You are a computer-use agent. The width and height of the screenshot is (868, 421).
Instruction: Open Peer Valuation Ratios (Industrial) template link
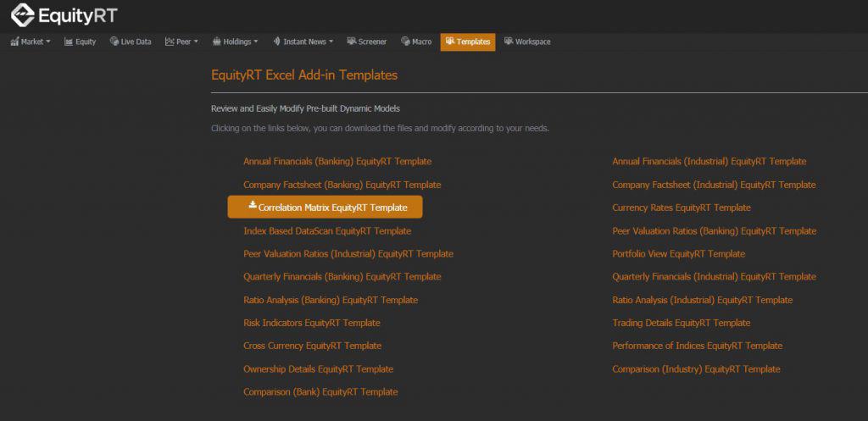pyautogui.click(x=348, y=254)
